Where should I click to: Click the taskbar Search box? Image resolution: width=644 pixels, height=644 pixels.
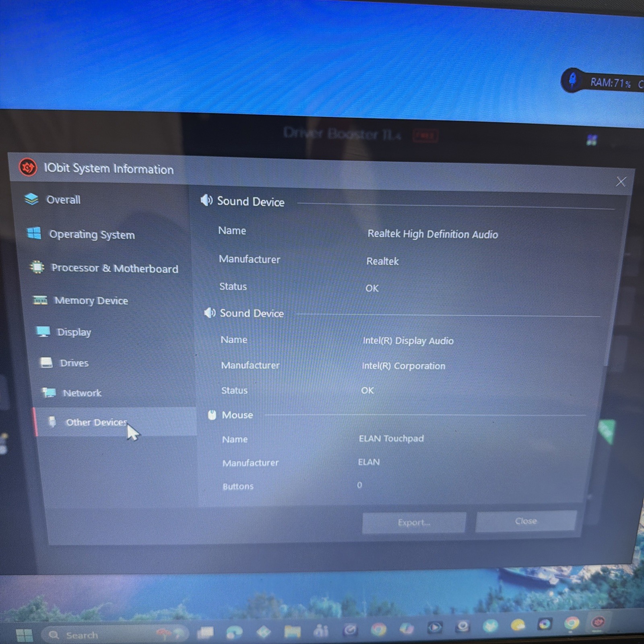point(115,635)
